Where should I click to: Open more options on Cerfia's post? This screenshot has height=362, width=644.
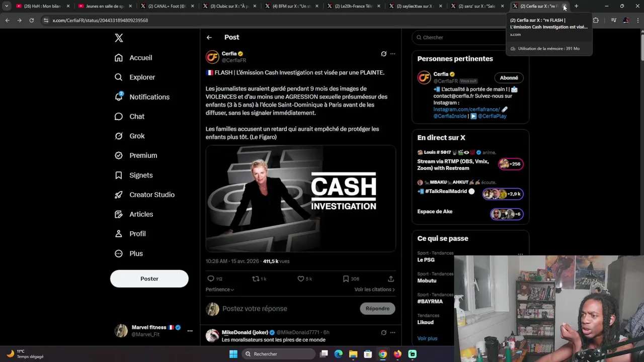tap(393, 54)
